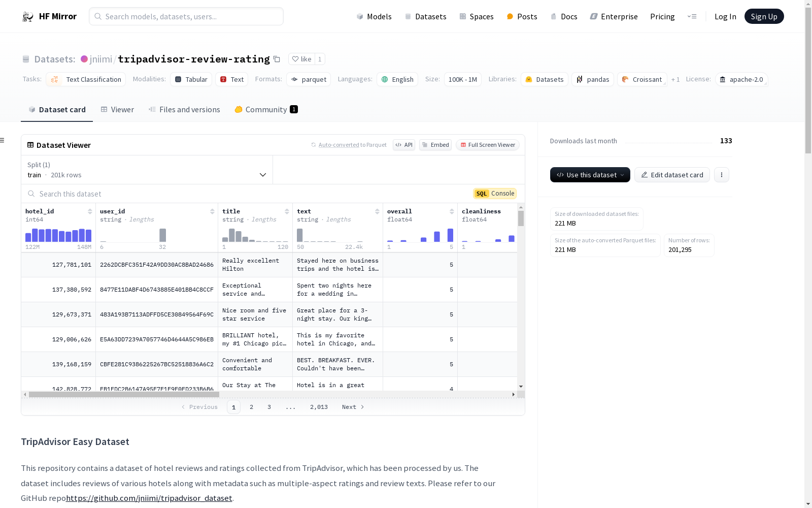Expand the Split train dropdown
The image size is (812, 508).
pyautogui.click(x=147, y=170)
